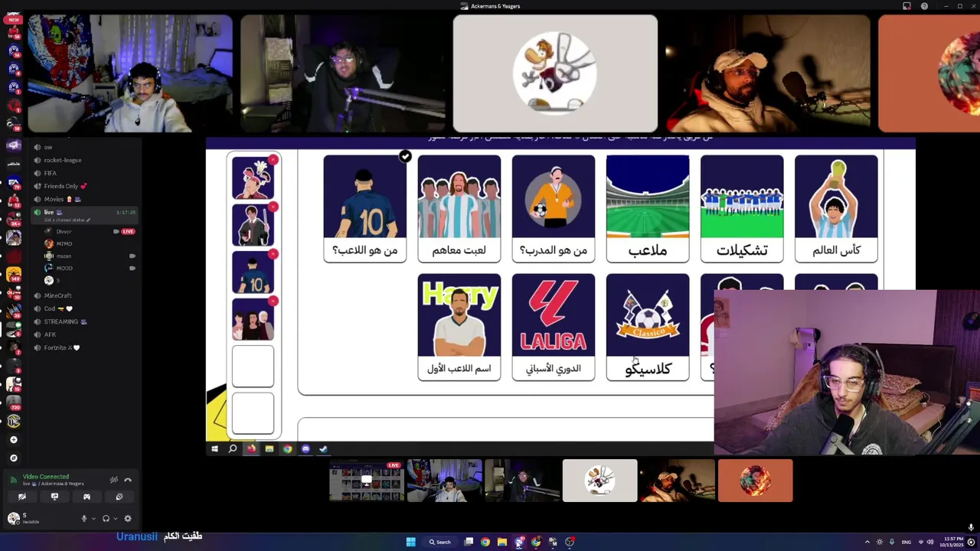Open Discord help question mark icon
This screenshot has width=980, height=551.
click(924, 6)
